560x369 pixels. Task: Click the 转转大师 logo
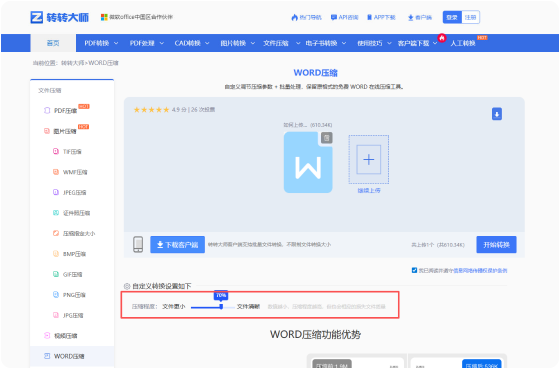click(60, 17)
